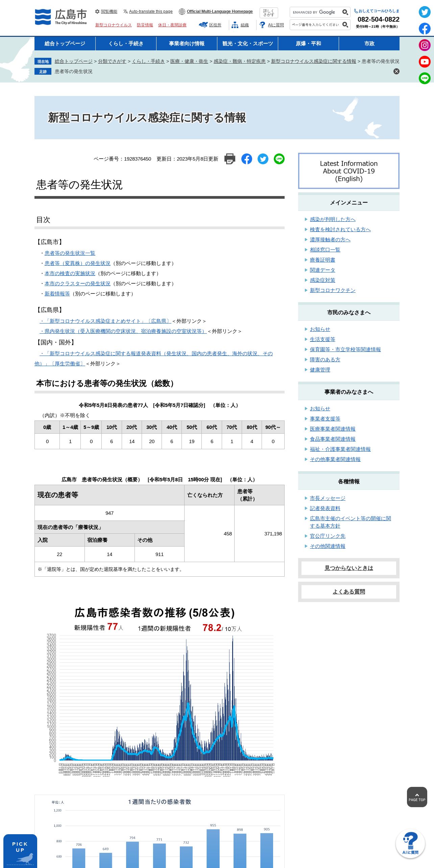Open 本市のクラスターの発生状況 link
Viewport: 434px width, 868px height.
(x=77, y=284)
